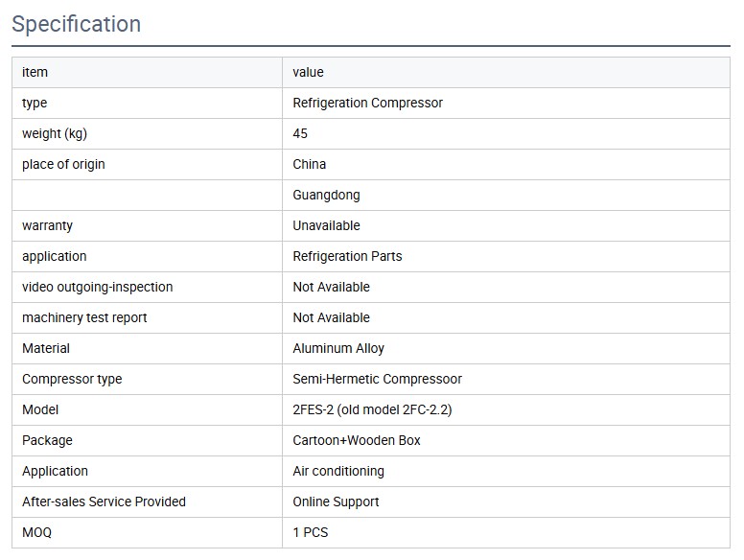The height and width of the screenshot is (560, 744).
Task: Click the Refrigeration Compressor type value
Action: point(367,103)
